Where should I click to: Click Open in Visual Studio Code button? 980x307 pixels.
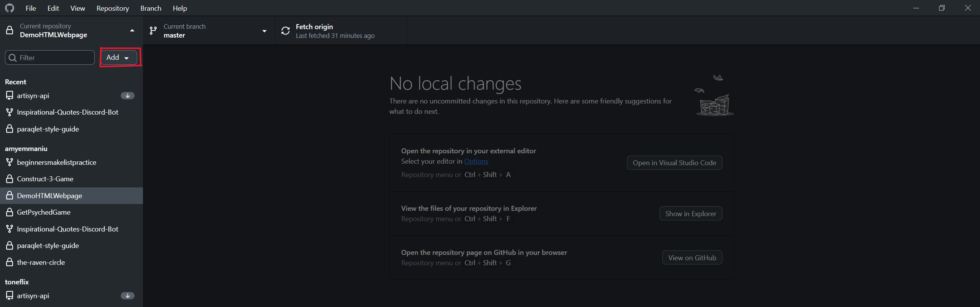(x=675, y=163)
